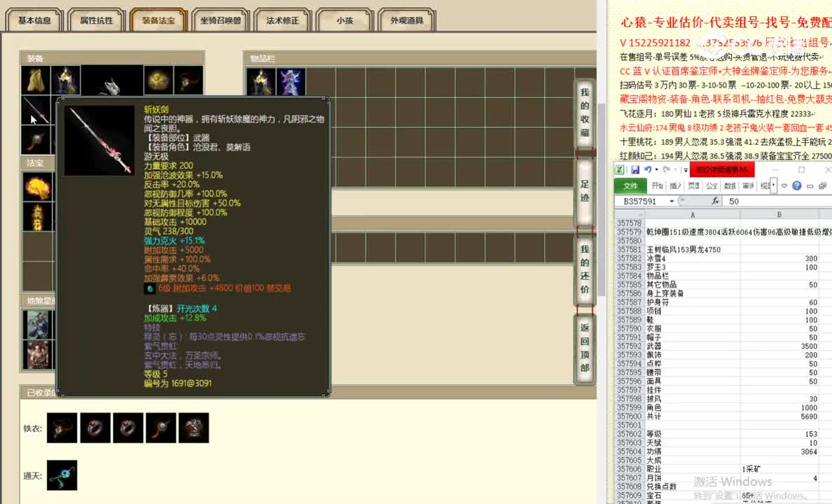832x504 pixels.
Task: Save the Excel workbook via floppy icon
Action: 635,169
